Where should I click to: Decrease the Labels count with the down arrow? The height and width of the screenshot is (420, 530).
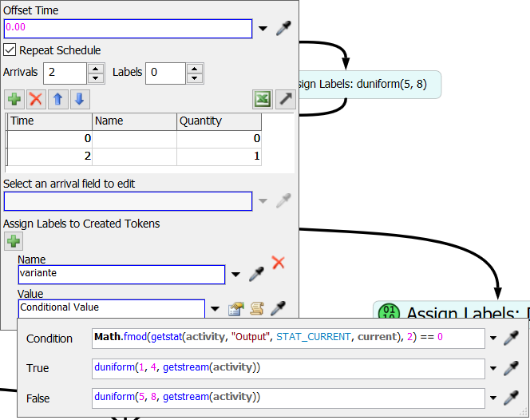click(x=194, y=78)
